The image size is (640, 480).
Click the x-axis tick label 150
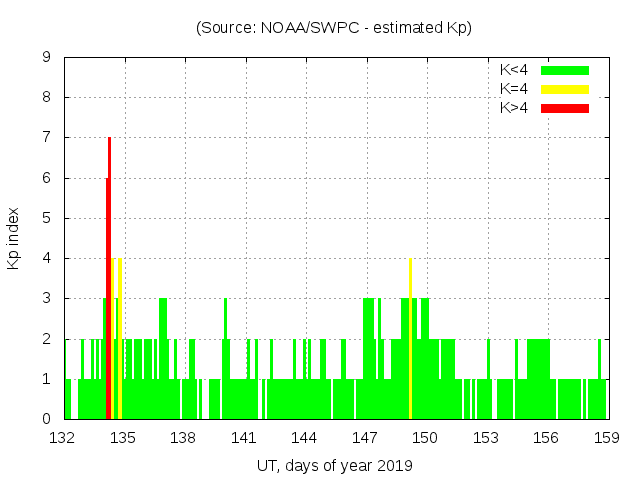click(425, 437)
